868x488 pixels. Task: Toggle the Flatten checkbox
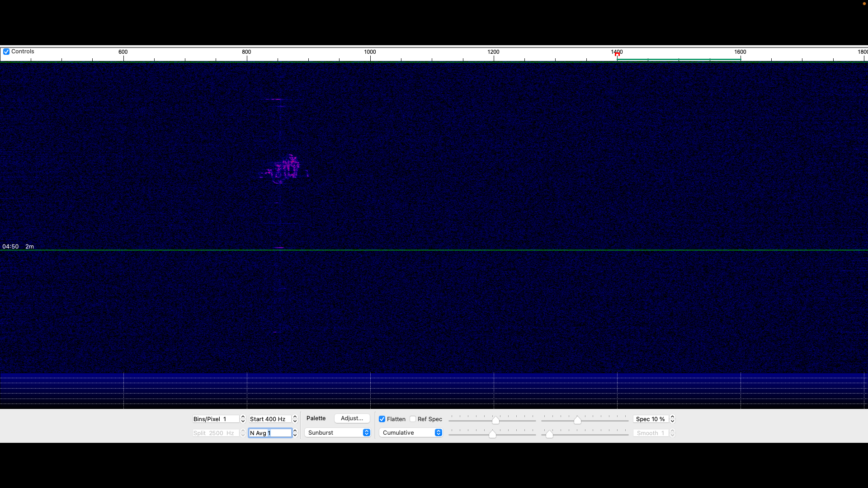pos(382,419)
